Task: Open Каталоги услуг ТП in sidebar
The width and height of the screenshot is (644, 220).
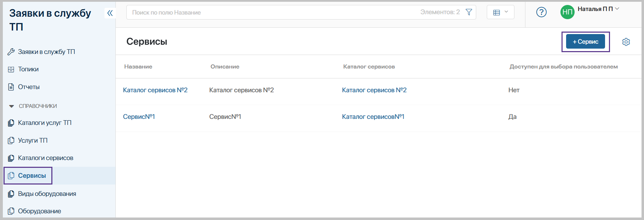Action: pos(45,123)
